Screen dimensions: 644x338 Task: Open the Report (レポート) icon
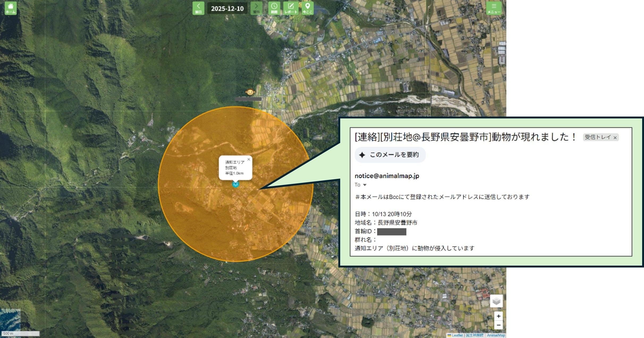pyautogui.click(x=291, y=8)
